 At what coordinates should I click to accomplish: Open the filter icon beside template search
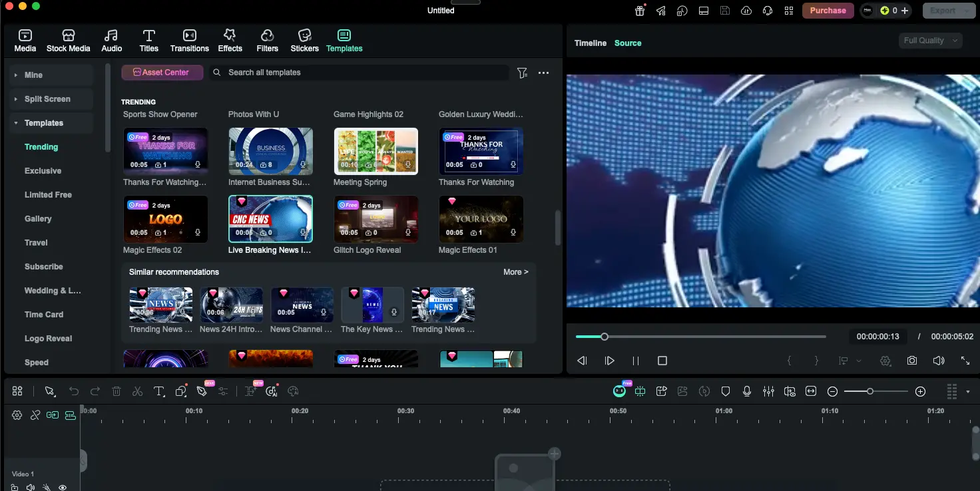pyautogui.click(x=523, y=73)
